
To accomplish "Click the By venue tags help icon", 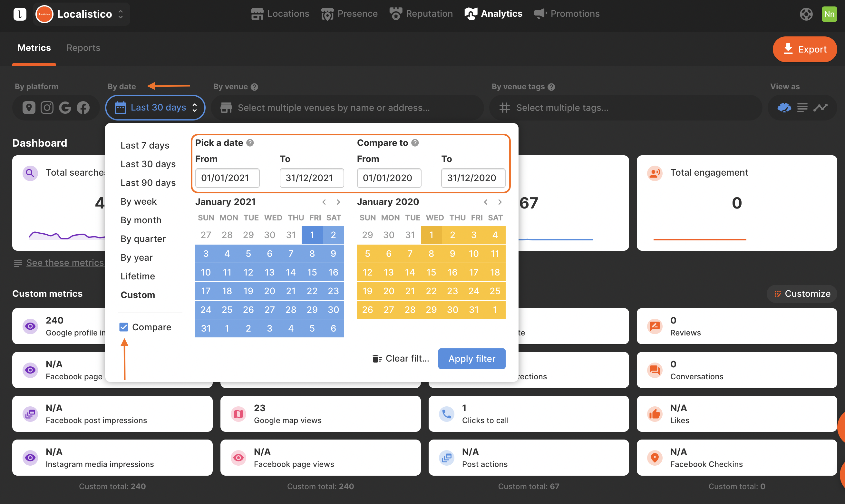I will 551,87.
